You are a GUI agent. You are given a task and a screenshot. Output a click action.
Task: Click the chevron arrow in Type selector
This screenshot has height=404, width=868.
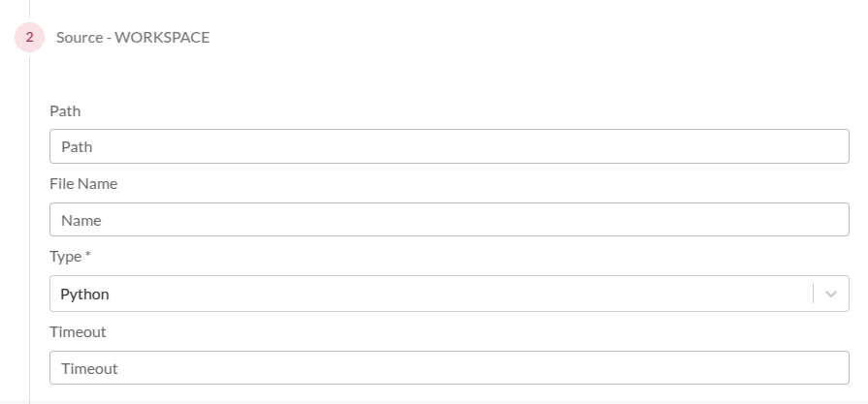pos(831,294)
